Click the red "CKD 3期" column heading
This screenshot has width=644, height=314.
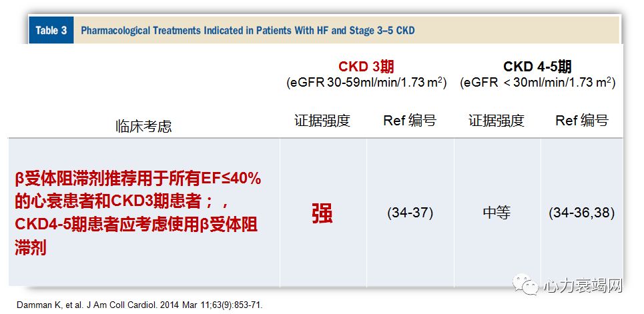pos(366,67)
